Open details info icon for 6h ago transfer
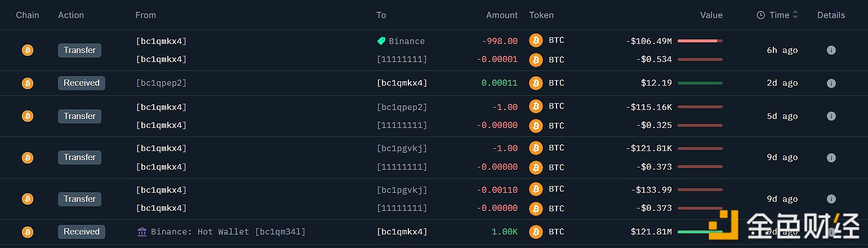 click(831, 50)
